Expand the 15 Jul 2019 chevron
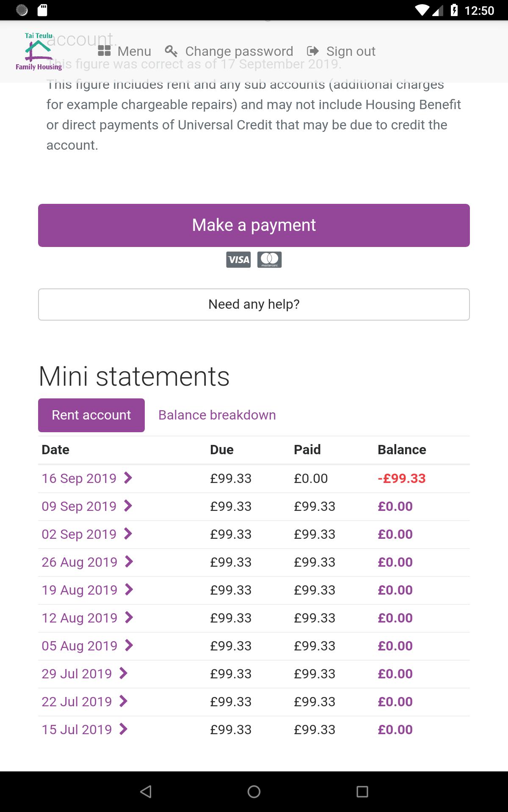Screen dimensions: 508x812 point(123,729)
